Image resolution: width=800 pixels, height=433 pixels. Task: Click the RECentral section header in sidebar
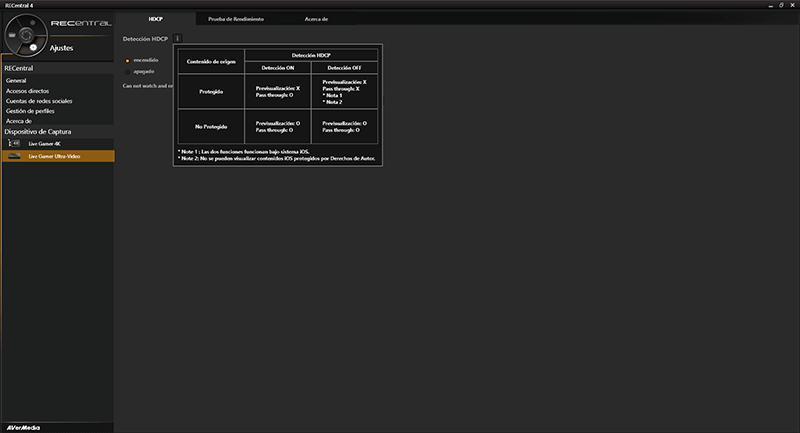[x=19, y=68]
